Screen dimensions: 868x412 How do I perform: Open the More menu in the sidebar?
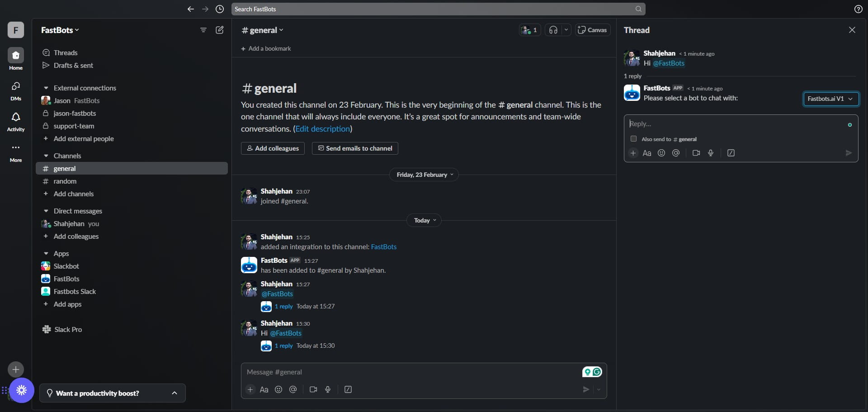(x=16, y=152)
